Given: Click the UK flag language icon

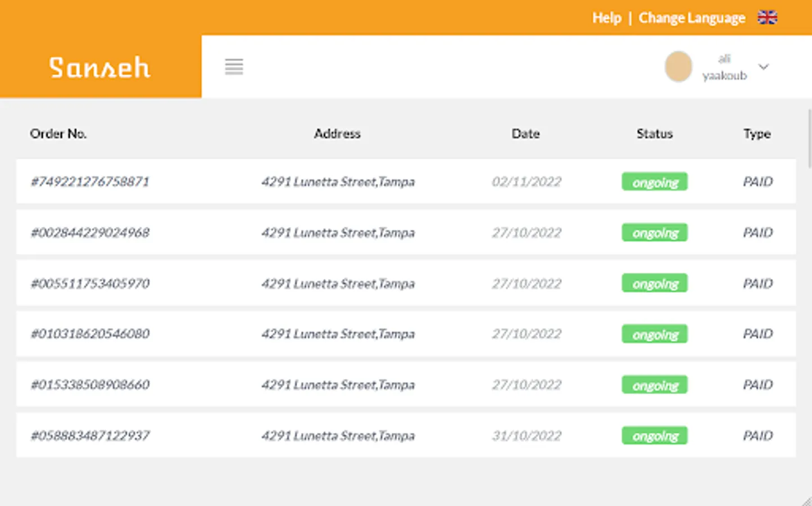Looking at the screenshot, I should click(767, 17).
